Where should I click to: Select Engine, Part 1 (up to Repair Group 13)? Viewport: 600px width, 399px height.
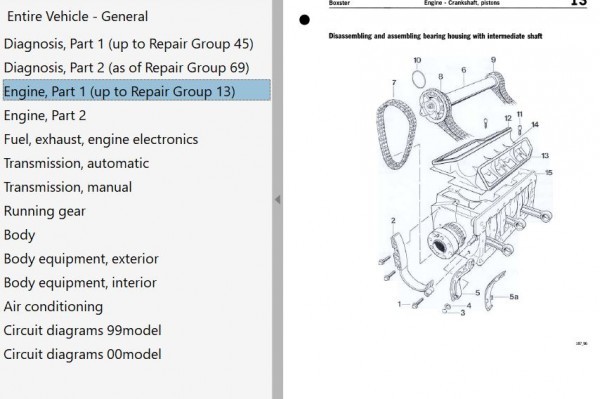click(x=137, y=90)
